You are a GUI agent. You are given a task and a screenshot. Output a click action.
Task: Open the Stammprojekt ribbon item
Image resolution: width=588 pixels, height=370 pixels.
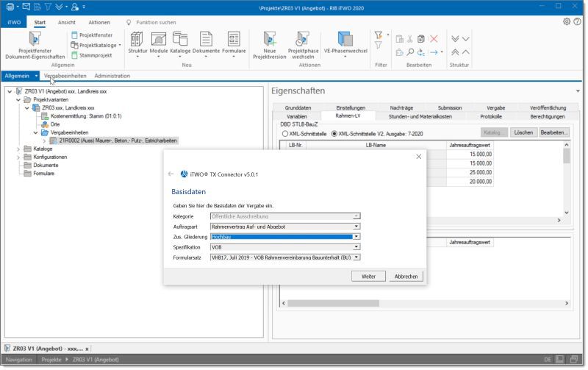[x=92, y=55]
